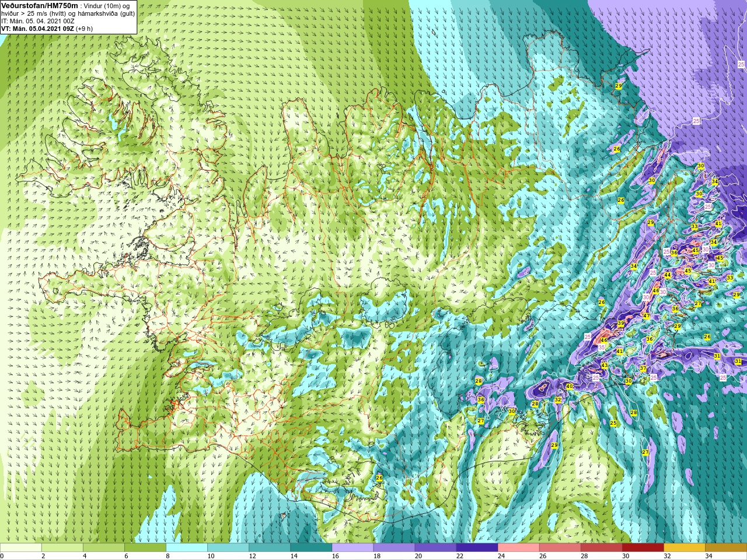Viewport: 747px width, 560px height.
Task: Select the 12–14 m/s teal legend swatch
Action: pos(270,548)
